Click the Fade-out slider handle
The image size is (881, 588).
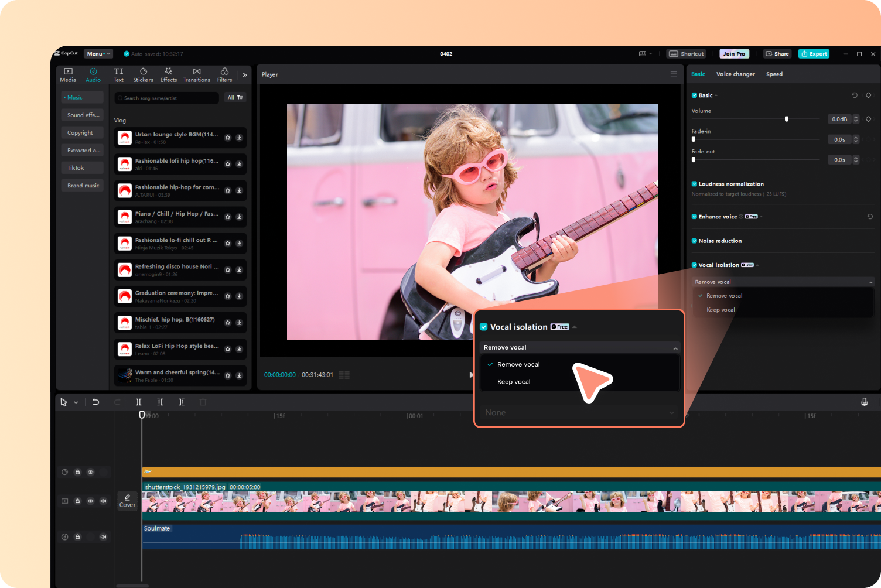tap(694, 159)
